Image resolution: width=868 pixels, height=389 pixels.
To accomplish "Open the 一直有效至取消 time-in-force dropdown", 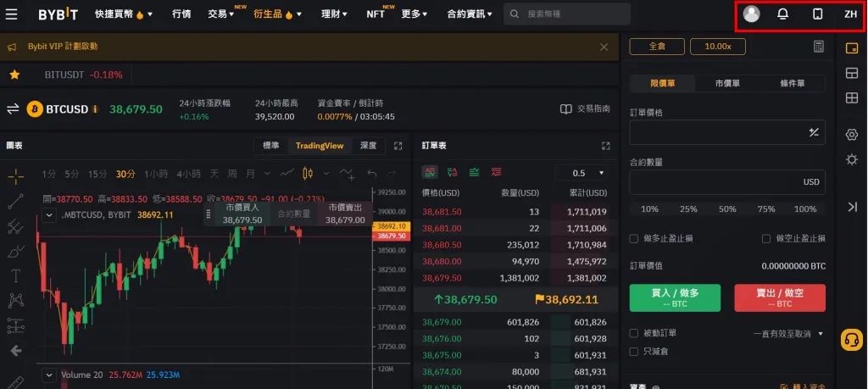I will 788,334.
